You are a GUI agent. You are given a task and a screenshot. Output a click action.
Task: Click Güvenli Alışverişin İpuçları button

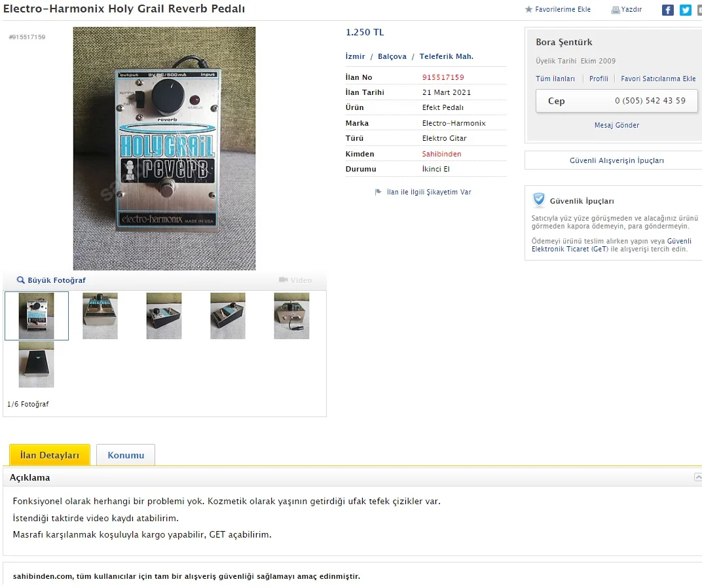(616, 160)
